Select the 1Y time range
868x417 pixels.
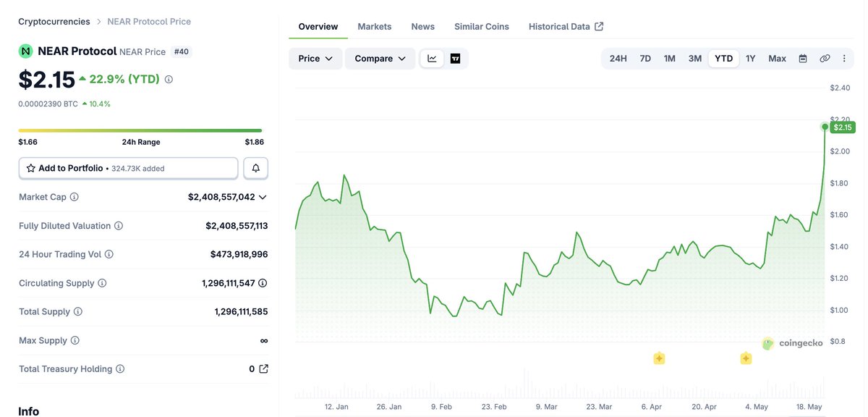(x=751, y=59)
